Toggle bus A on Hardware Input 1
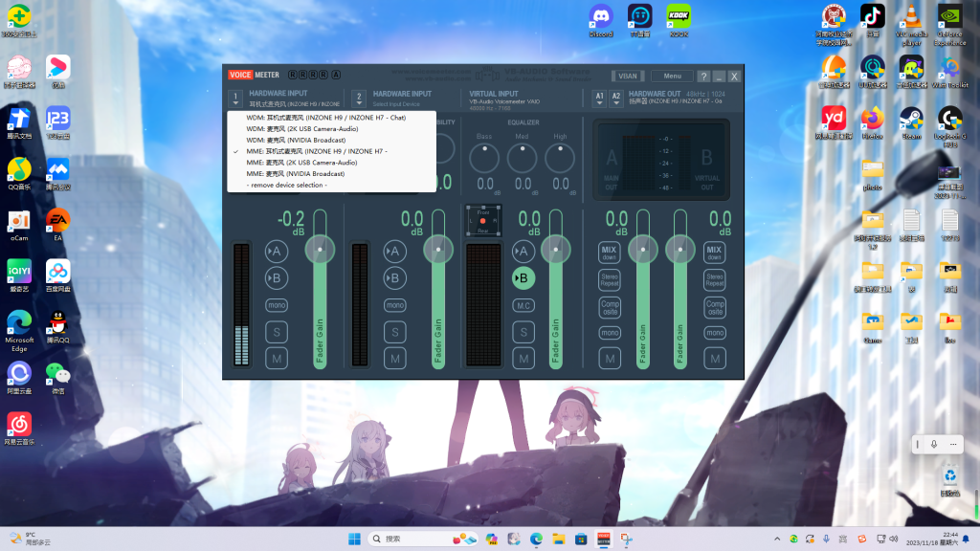Viewport: 980px width, 551px height. pyautogui.click(x=277, y=252)
